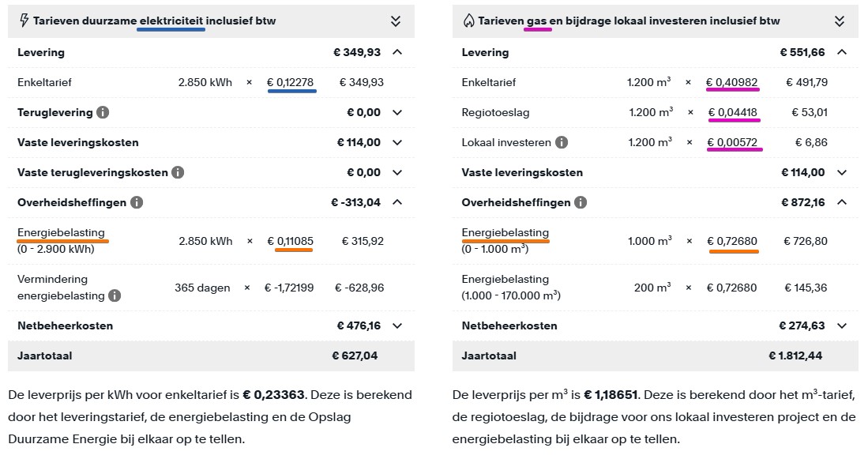Collapse the electricity panel with the double chevron
This screenshot has height=459, width=868.
tap(395, 21)
